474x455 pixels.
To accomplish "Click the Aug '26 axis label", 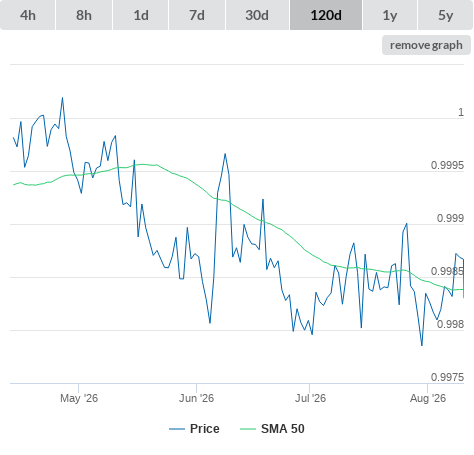I will click(428, 398).
